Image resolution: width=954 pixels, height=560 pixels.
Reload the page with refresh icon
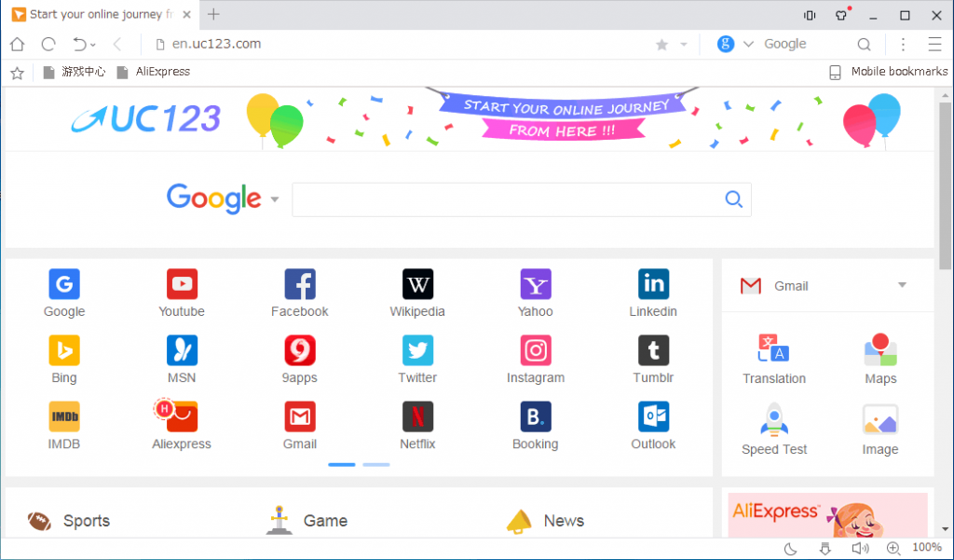(x=48, y=44)
